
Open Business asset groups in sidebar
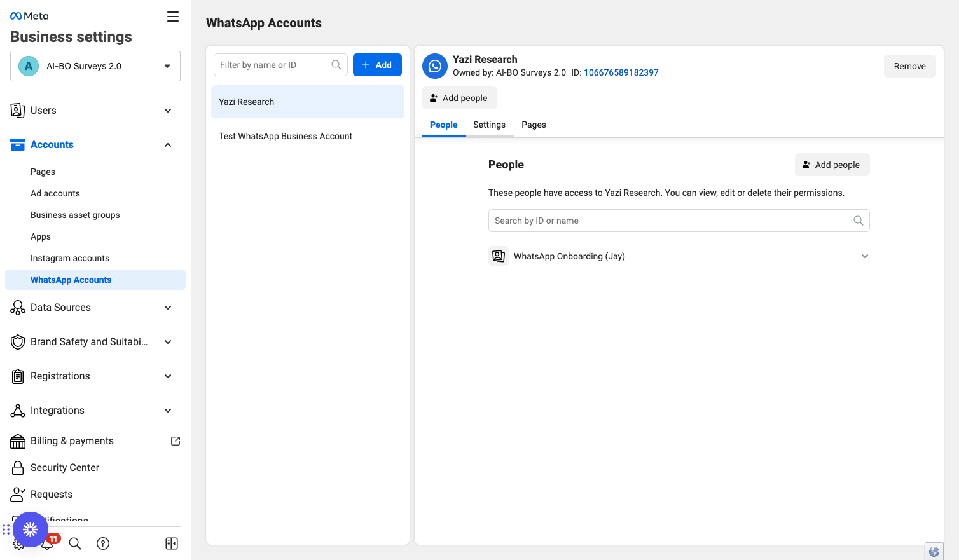tap(75, 215)
